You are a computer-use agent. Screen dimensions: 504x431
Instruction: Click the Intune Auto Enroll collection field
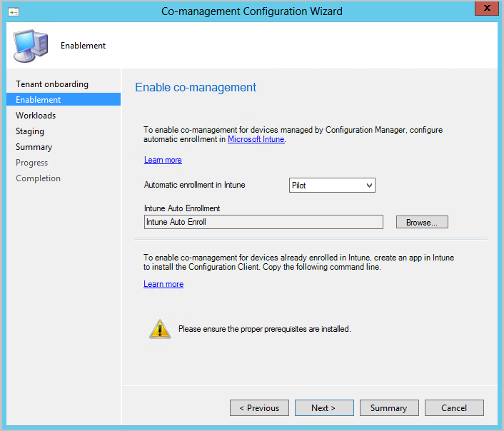point(263,222)
